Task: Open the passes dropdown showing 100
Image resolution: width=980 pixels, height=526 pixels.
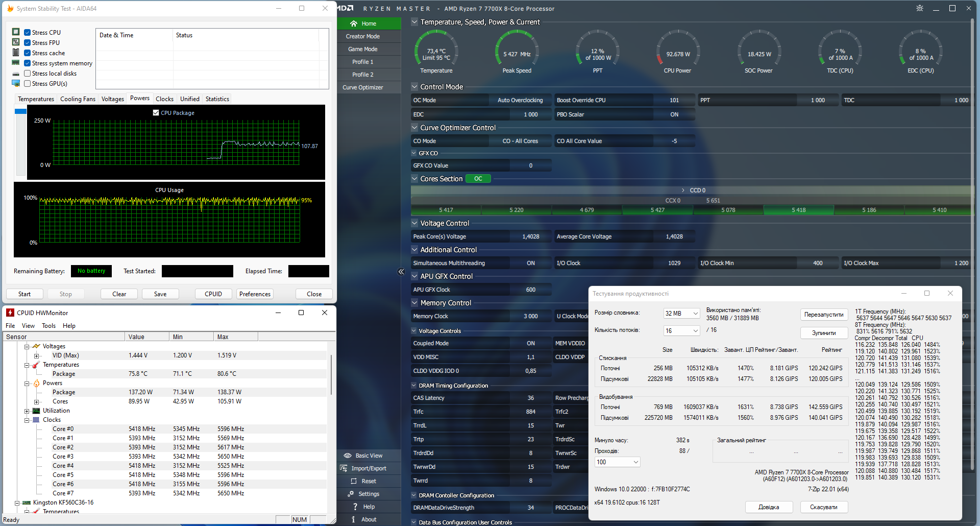Action: (618, 462)
